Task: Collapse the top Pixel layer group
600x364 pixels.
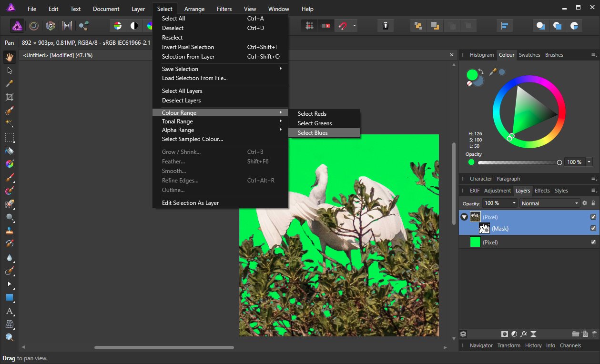Action: point(464,217)
